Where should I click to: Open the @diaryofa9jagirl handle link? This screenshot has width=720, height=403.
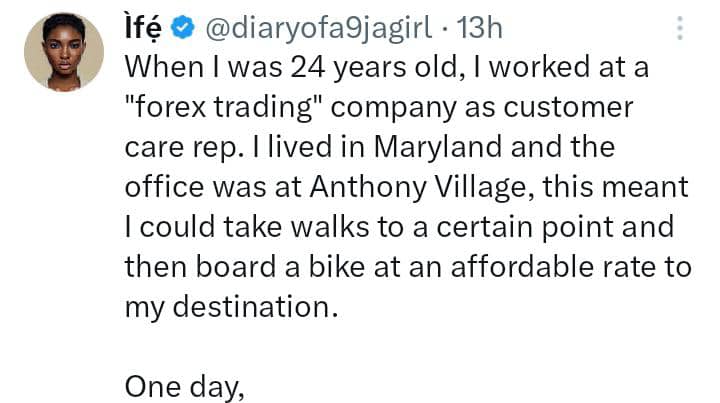pos(316,31)
